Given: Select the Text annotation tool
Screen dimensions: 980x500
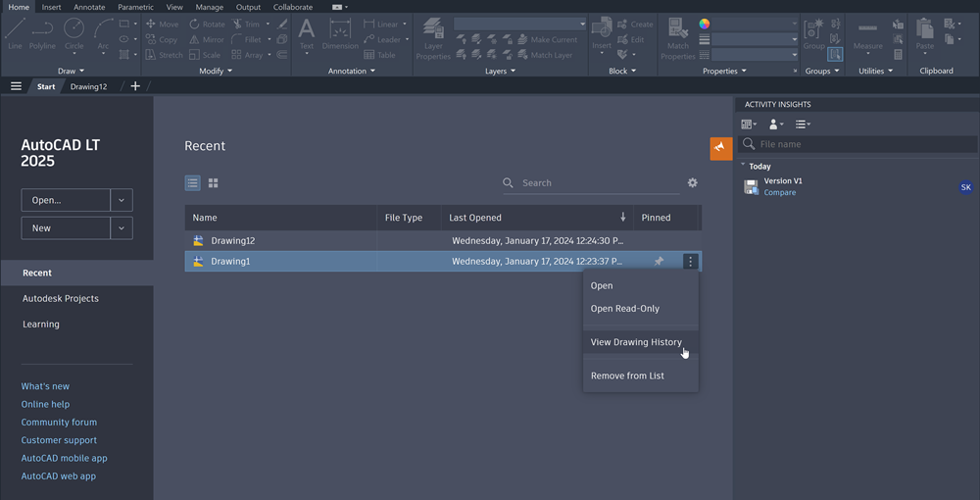Looking at the screenshot, I should point(306,33).
